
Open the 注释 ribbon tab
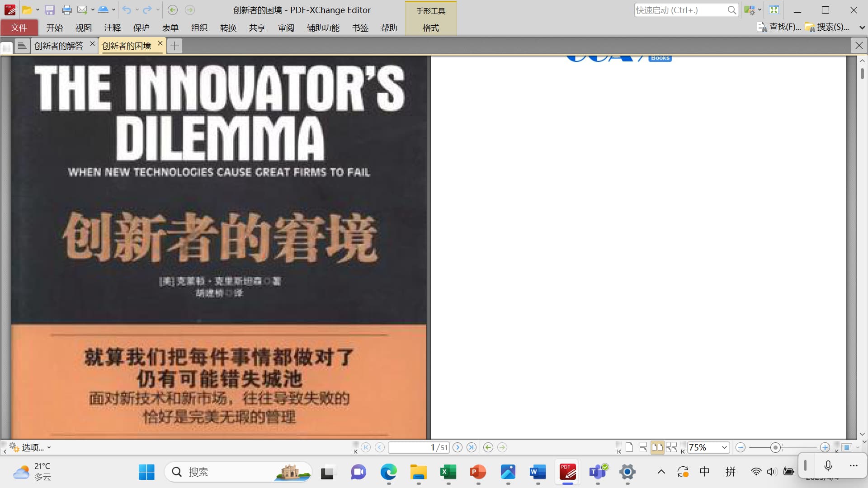(x=112, y=28)
